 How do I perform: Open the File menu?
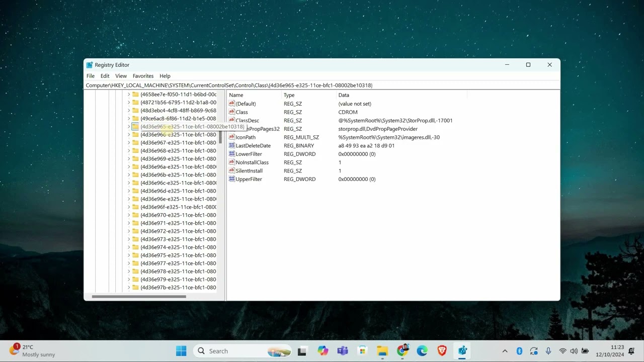[x=91, y=76]
